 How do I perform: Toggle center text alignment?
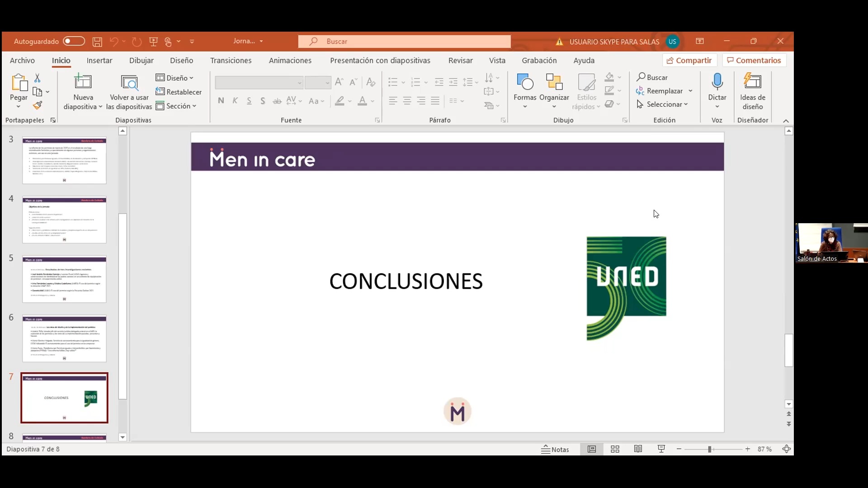pos(407,101)
